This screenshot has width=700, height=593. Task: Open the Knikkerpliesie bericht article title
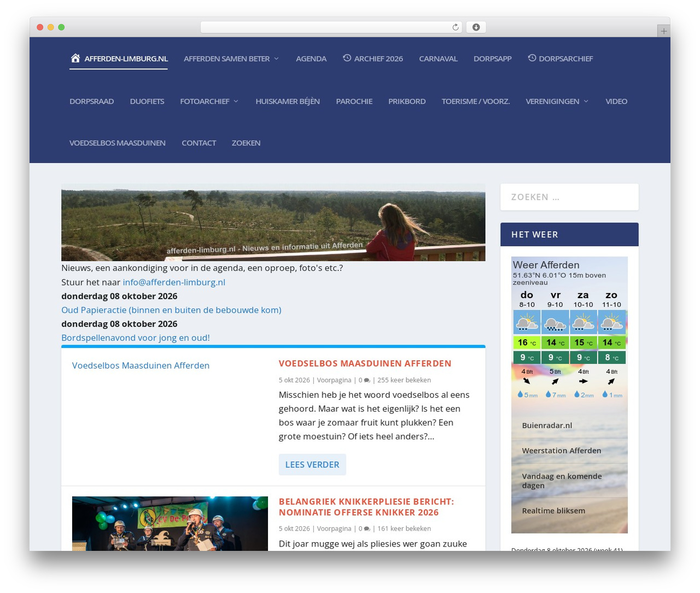click(366, 507)
